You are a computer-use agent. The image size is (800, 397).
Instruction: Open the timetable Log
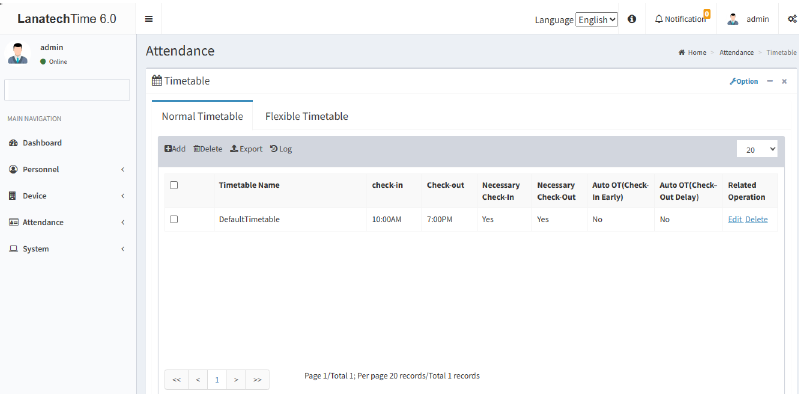tap(281, 149)
